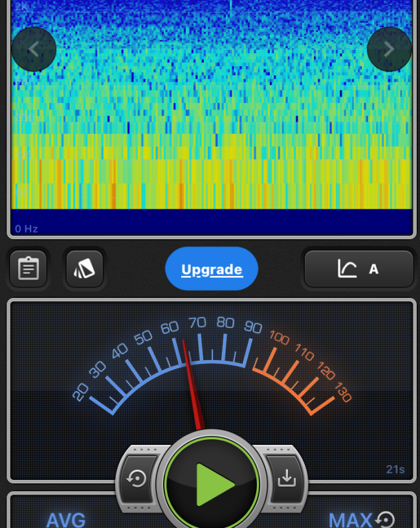420x528 pixels.
Task: Click the orange 130 mark on the gauge
Action: click(343, 393)
